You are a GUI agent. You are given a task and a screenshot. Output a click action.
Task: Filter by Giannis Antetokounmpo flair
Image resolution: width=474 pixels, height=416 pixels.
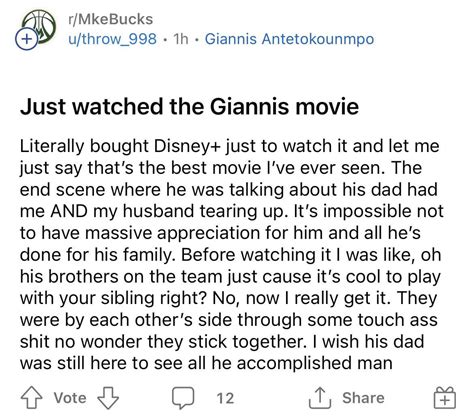pos(289,39)
